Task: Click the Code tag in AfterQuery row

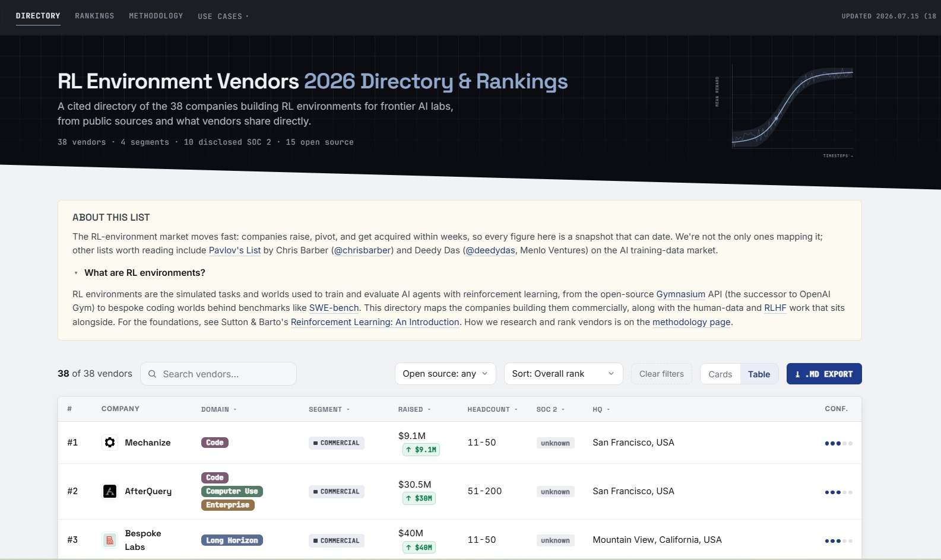Action: click(215, 478)
